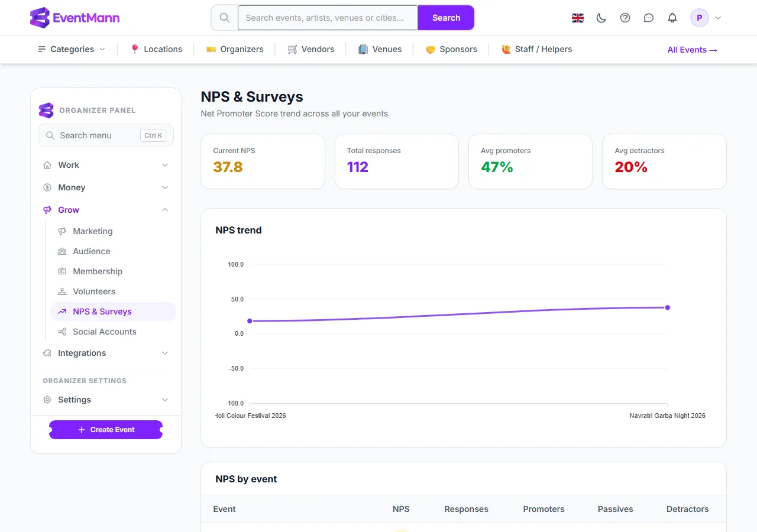The image size is (757, 532).
Task: Select Sponsors in the navigation bar
Action: click(451, 49)
